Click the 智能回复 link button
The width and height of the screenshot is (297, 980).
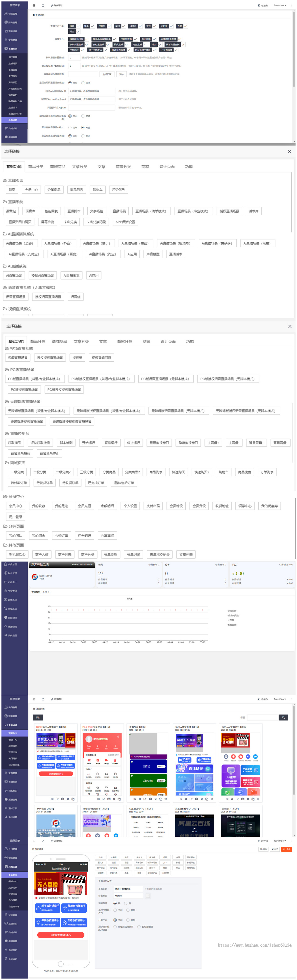point(51,211)
